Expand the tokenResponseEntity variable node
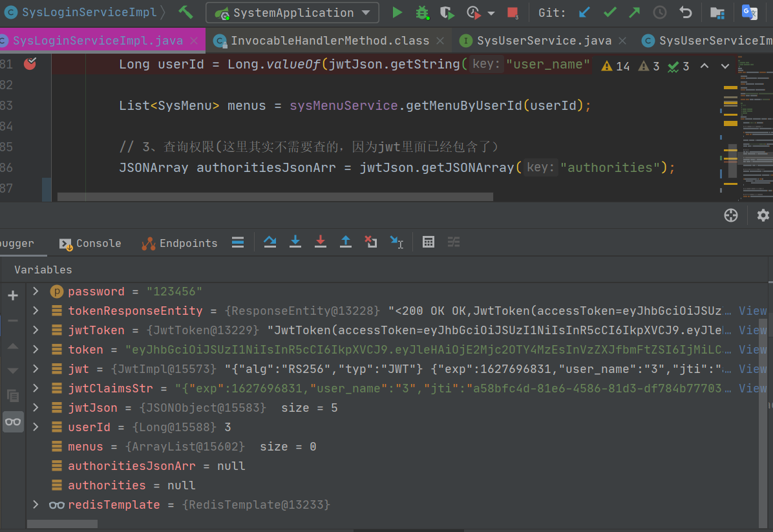The image size is (773, 532). click(36, 311)
